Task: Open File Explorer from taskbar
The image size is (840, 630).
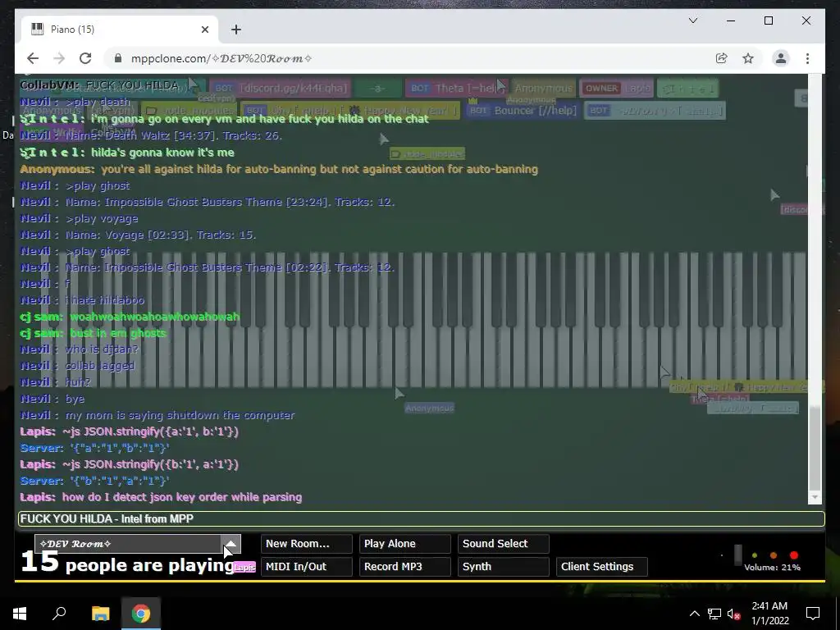Action: click(100, 614)
